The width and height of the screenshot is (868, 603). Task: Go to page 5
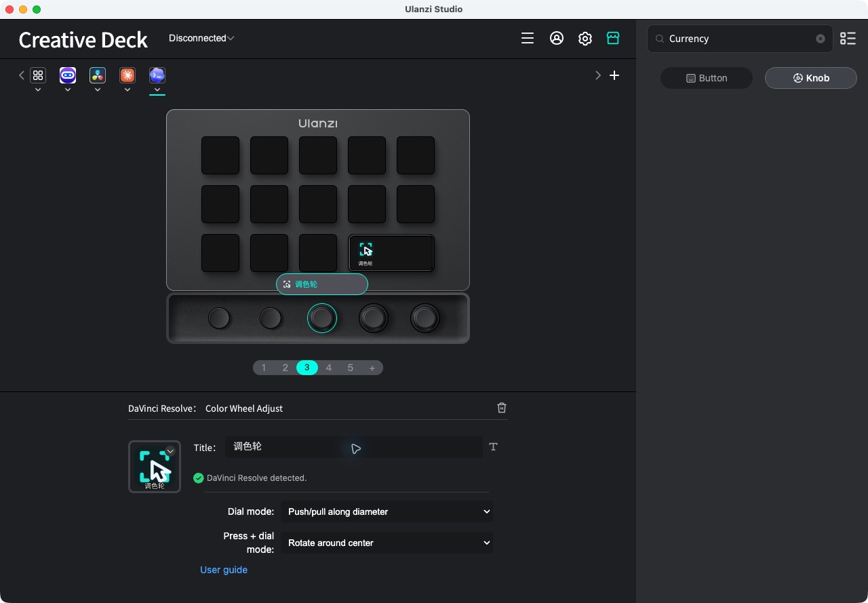pos(351,368)
